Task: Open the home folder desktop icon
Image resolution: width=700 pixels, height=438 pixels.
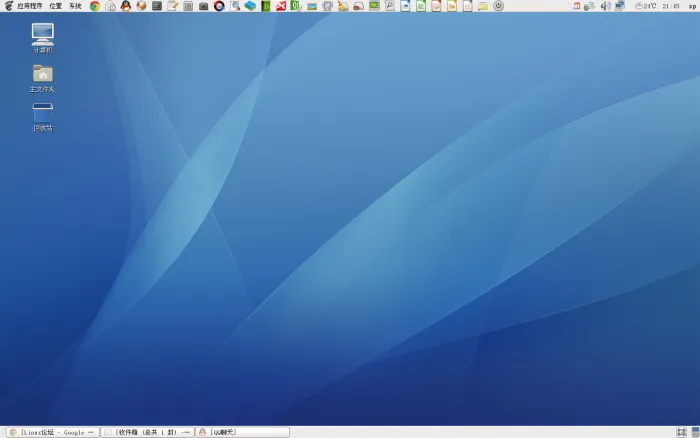Action: point(43,77)
